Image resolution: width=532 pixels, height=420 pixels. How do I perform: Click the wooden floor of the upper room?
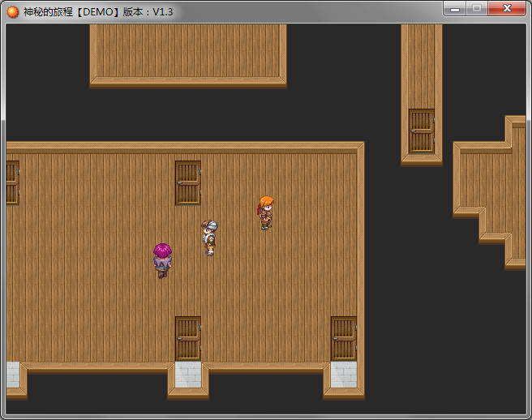(187, 50)
